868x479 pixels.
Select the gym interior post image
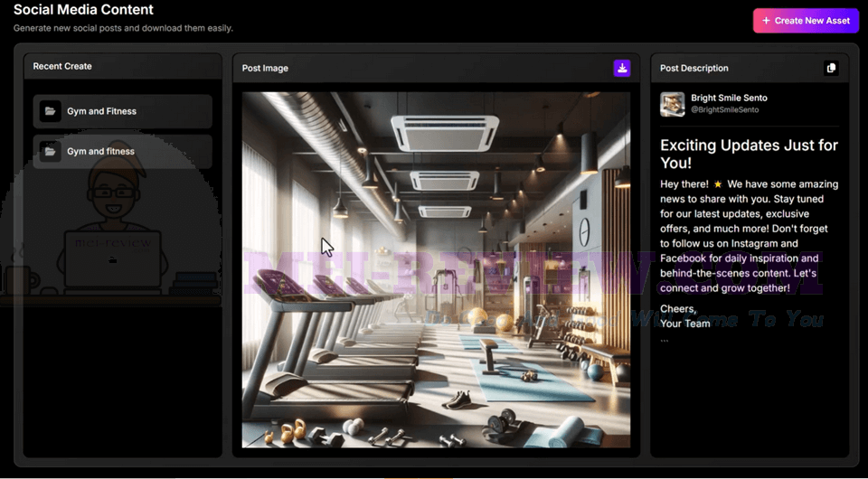436,270
